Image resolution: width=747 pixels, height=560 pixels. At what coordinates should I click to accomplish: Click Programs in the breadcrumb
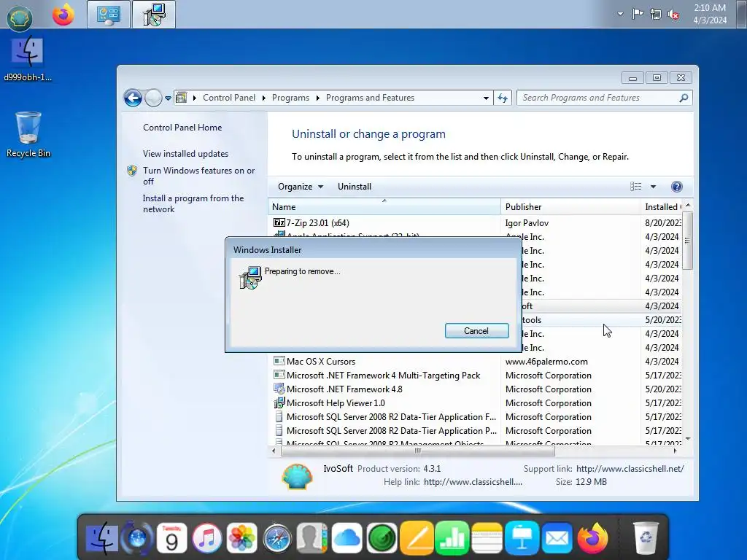click(290, 98)
